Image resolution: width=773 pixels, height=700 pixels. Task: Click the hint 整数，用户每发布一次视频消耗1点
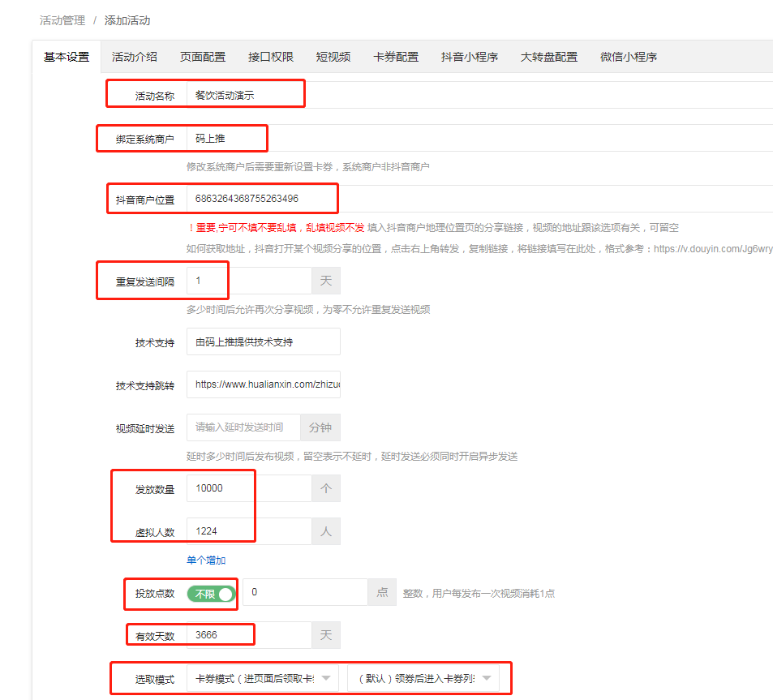[x=479, y=594]
